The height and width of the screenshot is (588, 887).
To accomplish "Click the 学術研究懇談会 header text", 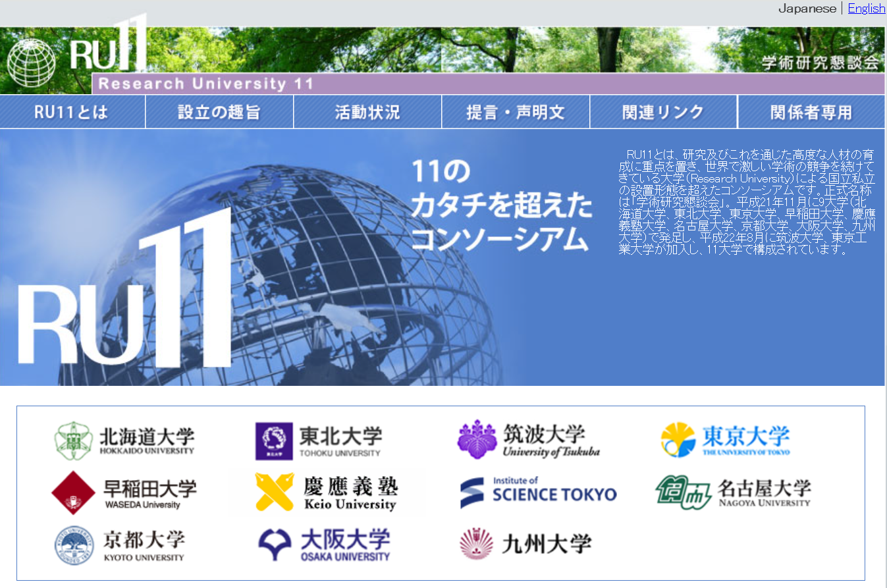I will pos(820,63).
